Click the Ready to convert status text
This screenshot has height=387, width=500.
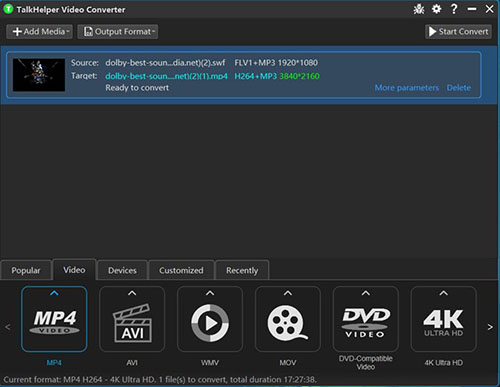click(137, 88)
